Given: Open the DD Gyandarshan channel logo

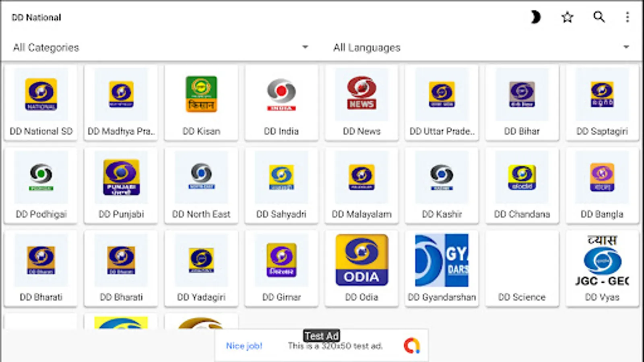Looking at the screenshot, I should [442, 260].
